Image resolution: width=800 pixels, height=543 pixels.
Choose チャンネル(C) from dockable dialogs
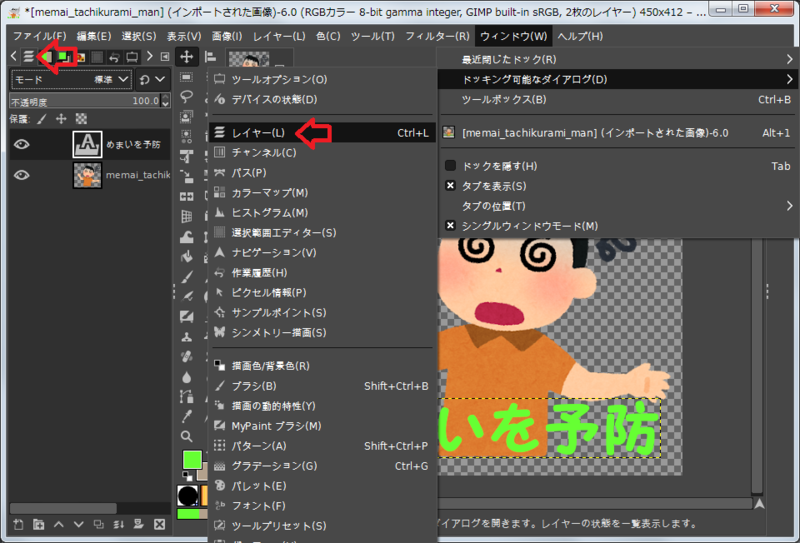[323, 152]
